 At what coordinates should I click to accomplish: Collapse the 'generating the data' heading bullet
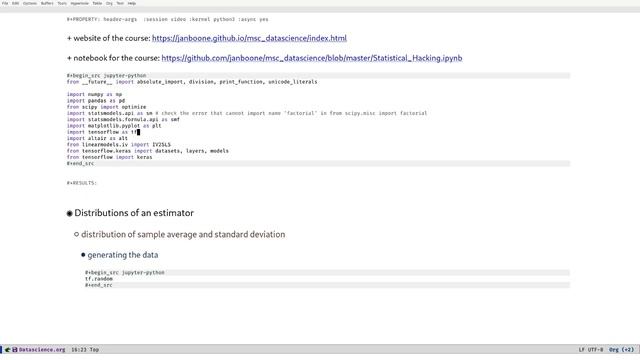[x=83, y=255]
